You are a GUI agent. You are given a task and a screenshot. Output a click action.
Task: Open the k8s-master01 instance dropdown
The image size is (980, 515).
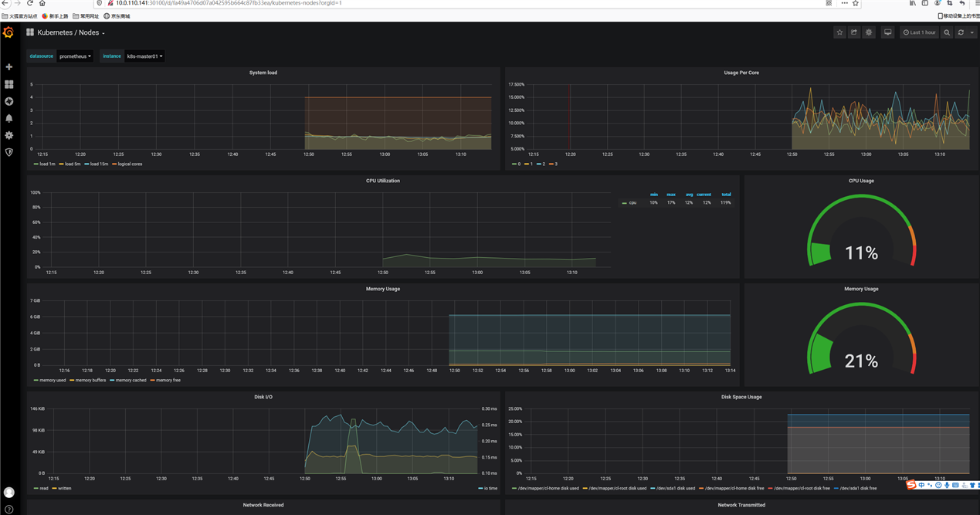tap(144, 56)
